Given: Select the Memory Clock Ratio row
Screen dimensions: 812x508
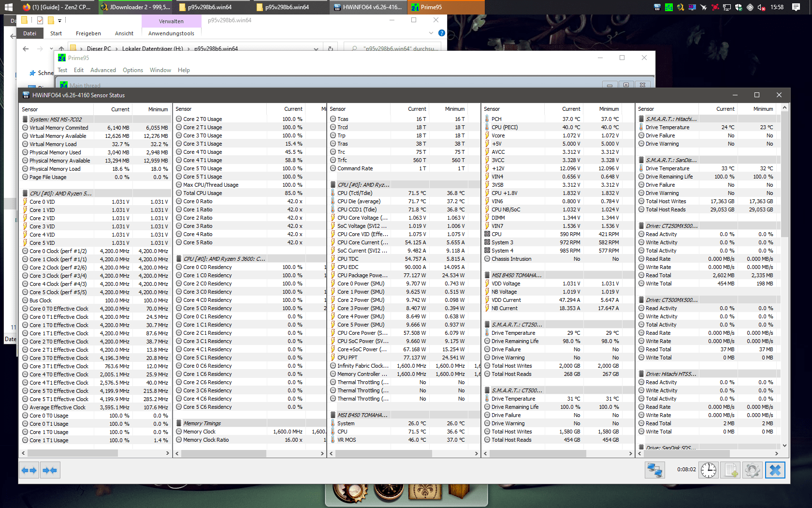Looking at the screenshot, I should 249,440.
